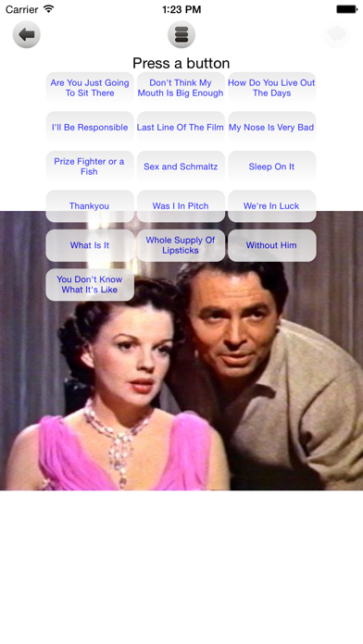Play "Are You Just Going To Sit There"
This screenshot has height=644, width=363.
90,88
